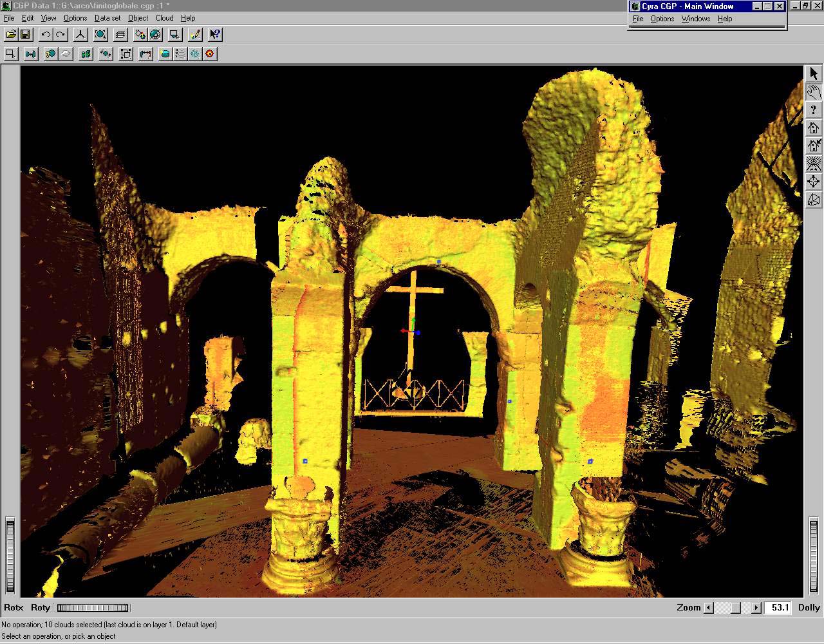Undo the last action

click(x=46, y=35)
